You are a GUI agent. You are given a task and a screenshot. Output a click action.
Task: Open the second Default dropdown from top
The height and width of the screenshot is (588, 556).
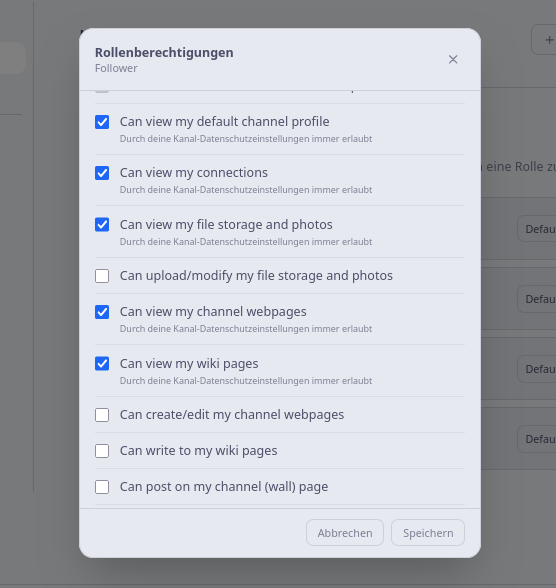click(537, 299)
